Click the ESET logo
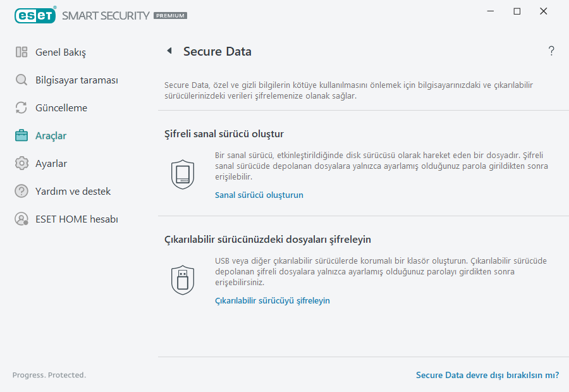This screenshot has height=392, width=569. click(35, 15)
